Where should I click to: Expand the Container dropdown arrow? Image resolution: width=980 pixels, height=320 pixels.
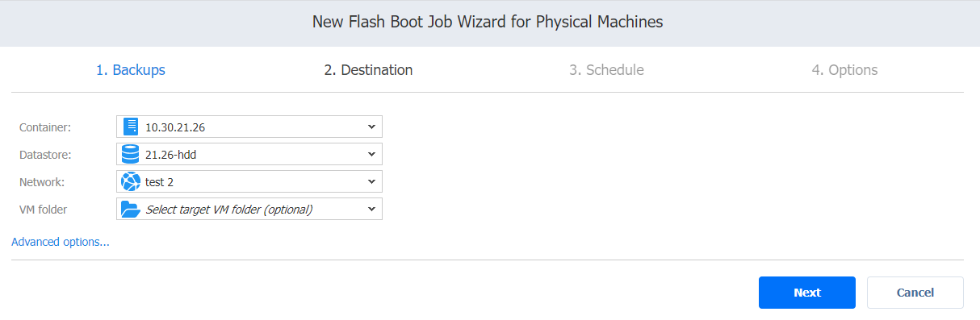click(371, 127)
